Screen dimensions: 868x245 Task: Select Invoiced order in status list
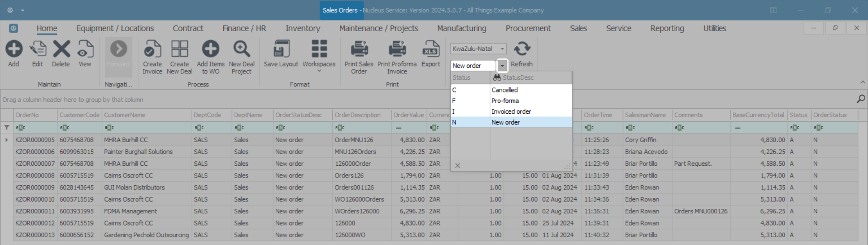point(511,111)
